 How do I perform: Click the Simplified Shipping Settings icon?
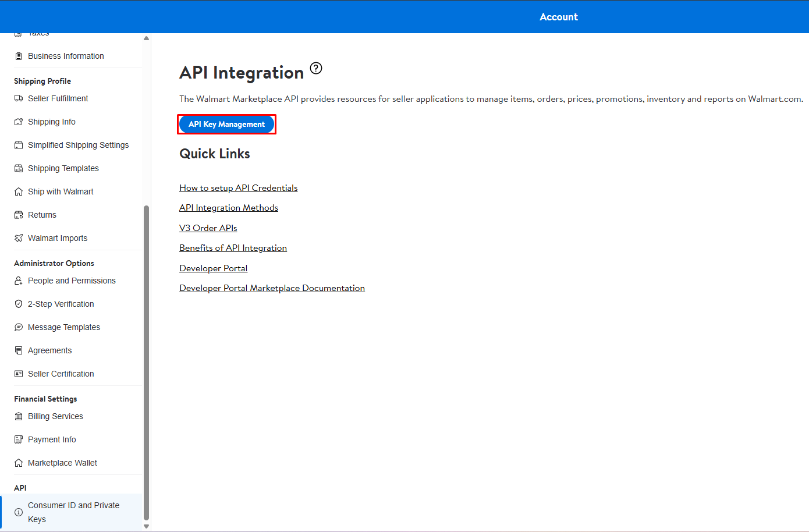(x=19, y=145)
